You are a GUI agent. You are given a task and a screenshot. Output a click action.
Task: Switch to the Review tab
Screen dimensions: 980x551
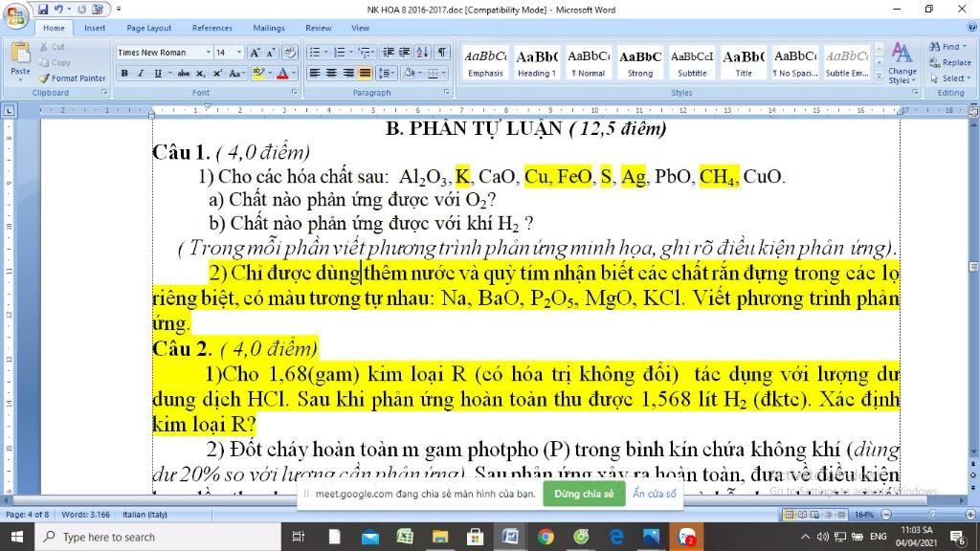(318, 28)
